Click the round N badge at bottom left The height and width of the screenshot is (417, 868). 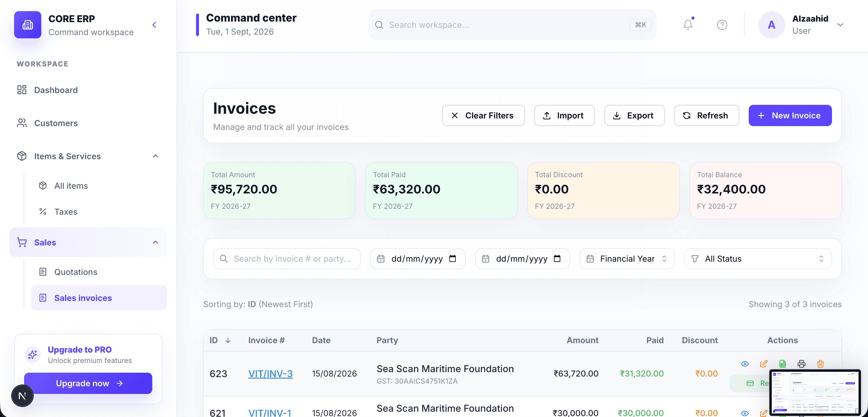tap(22, 396)
